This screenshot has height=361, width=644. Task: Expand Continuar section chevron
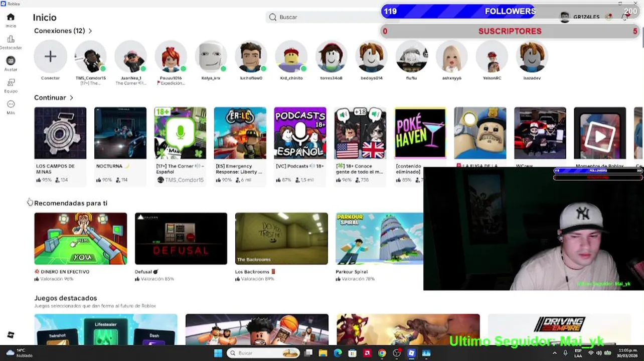71,98
